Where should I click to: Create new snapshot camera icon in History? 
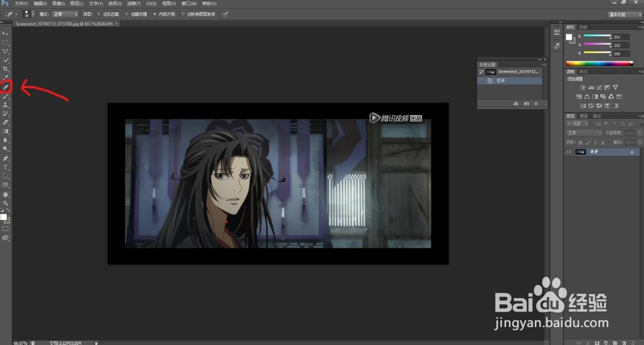(527, 104)
